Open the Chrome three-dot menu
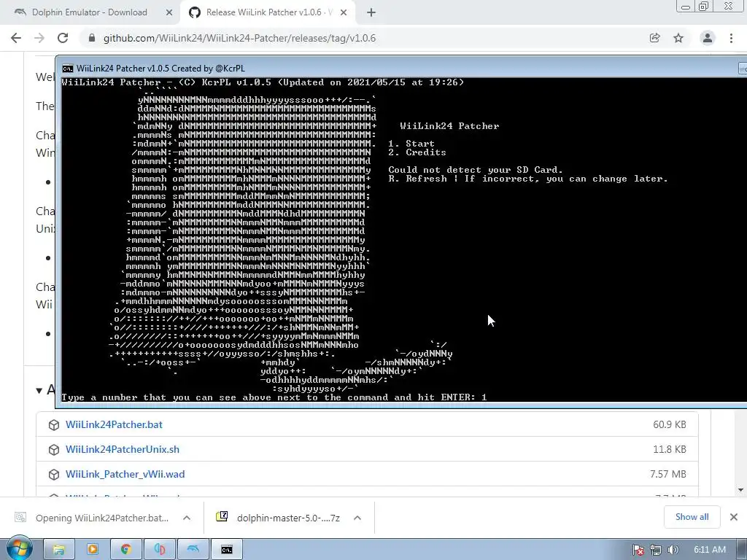747x560 pixels. point(731,38)
